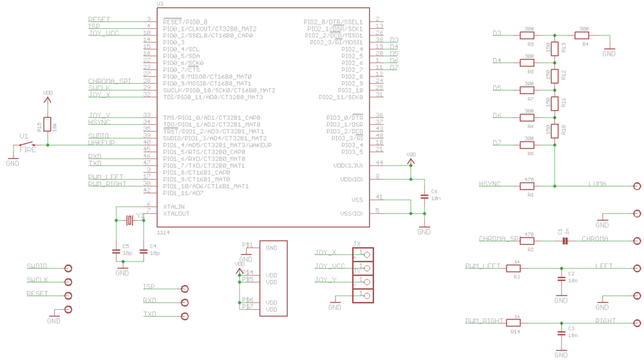Select the JOY_VCC net label on PIO0_2

104,32
